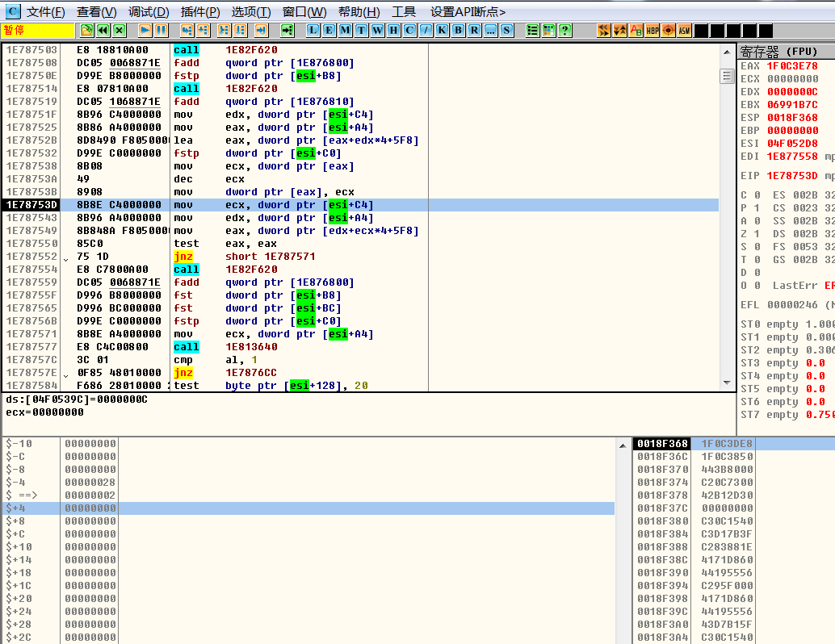This screenshot has width=835, height=644.
Task: Click the HBP hardware breakpoint icon
Action: tap(652, 30)
